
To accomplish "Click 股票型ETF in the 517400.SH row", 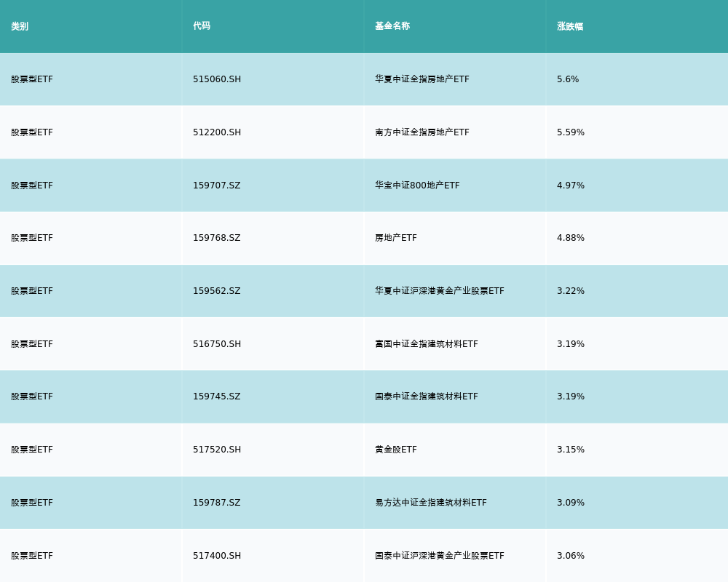I will coord(32,556).
